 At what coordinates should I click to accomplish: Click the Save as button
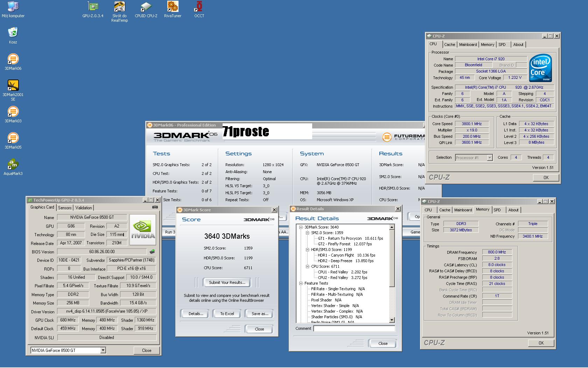pyautogui.click(x=260, y=314)
